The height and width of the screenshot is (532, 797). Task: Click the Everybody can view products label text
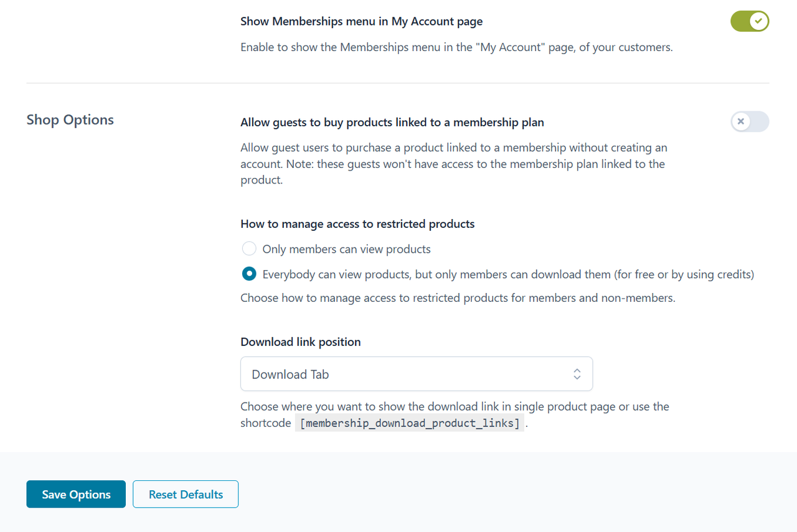coord(508,274)
